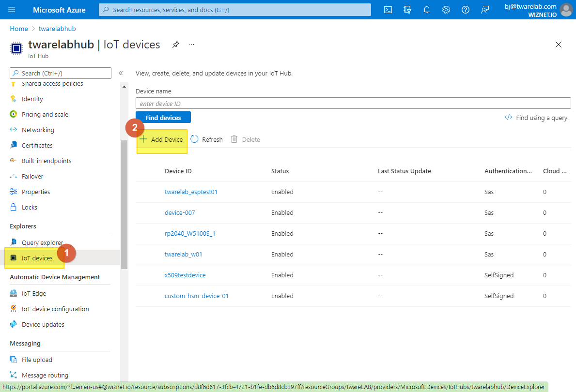Viewport: 576px width, 392px height.
Task: Open more options ellipsis beside title
Action: pyautogui.click(x=191, y=45)
